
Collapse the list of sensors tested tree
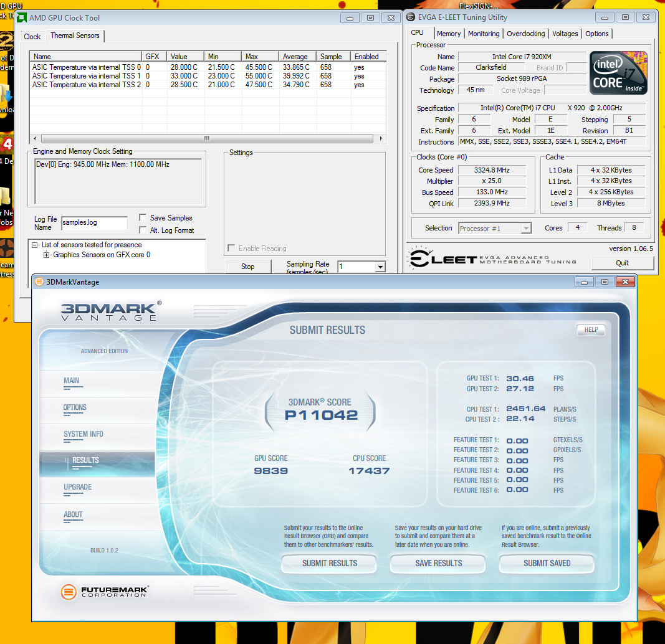pos(35,245)
